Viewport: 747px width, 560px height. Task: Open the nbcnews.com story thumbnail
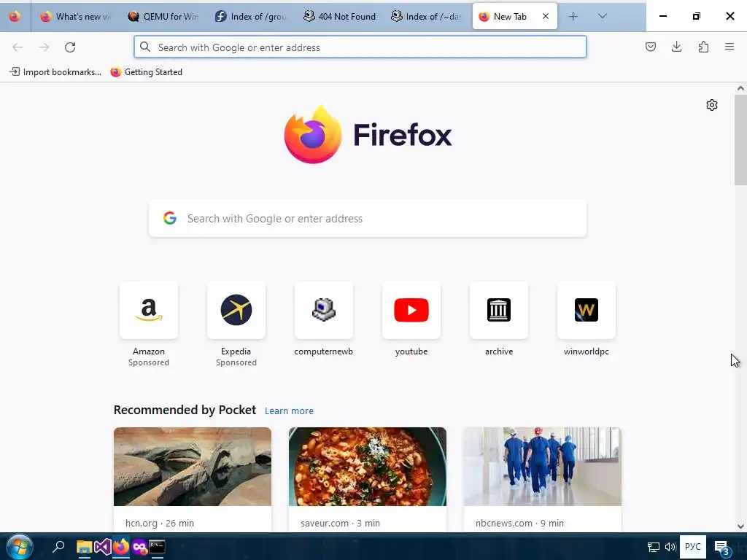coord(542,467)
